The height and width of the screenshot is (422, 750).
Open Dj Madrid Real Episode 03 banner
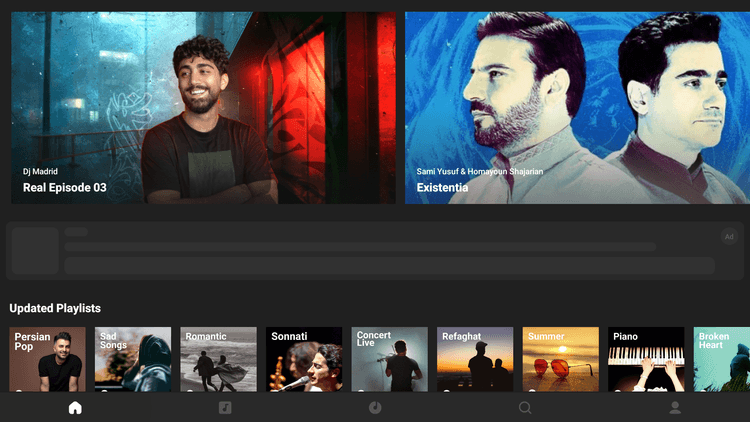(203, 108)
